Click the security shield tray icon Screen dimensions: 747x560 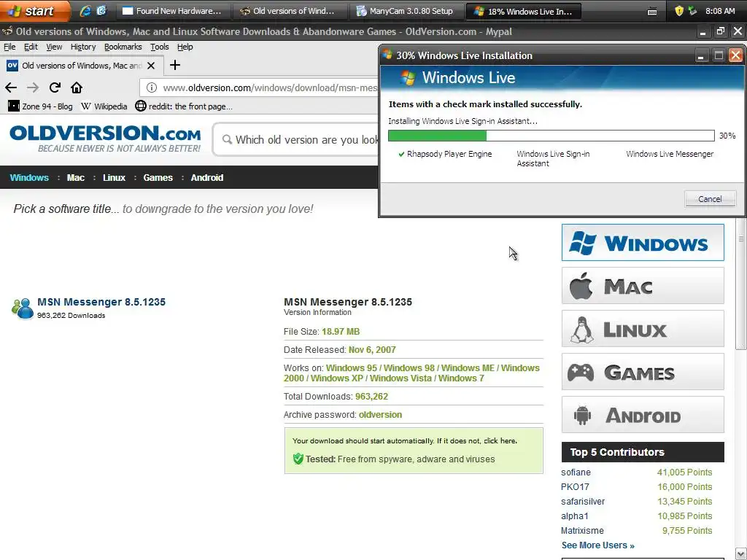coord(679,11)
